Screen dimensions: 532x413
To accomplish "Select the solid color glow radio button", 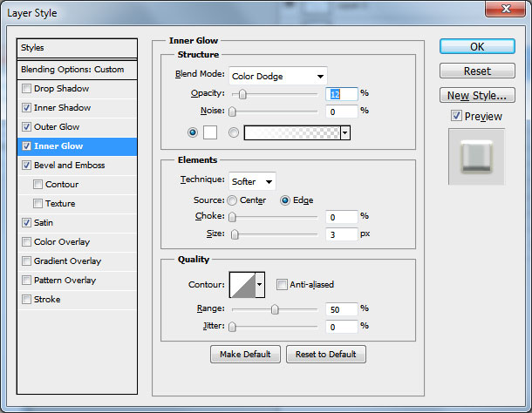I will tap(193, 132).
